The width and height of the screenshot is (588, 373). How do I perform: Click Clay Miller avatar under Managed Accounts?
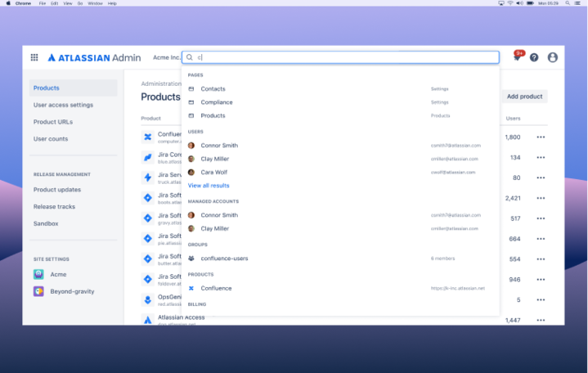191,228
